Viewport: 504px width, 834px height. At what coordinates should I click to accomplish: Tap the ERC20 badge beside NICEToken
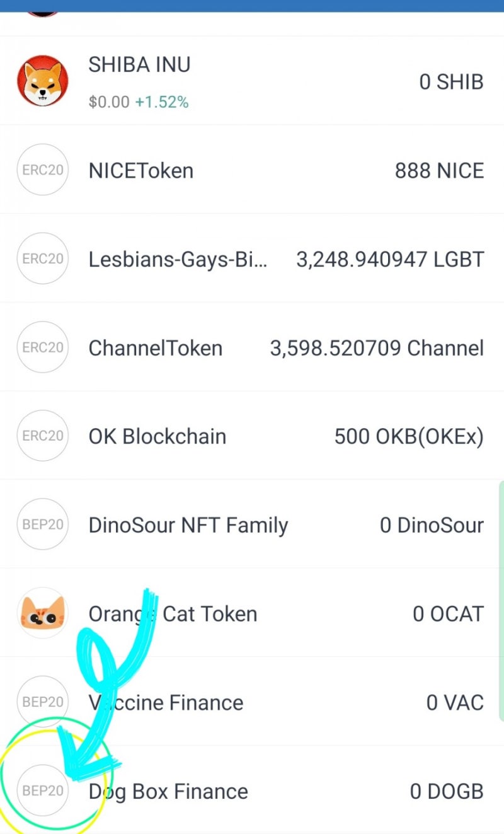tap(42, 170)
